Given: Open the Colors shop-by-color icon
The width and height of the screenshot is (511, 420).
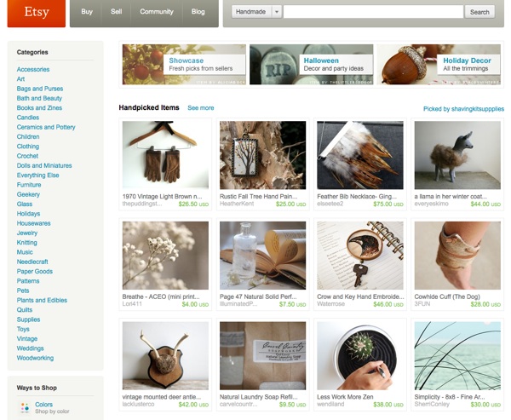Looking at the screenshot, I should tap(25, 407).
